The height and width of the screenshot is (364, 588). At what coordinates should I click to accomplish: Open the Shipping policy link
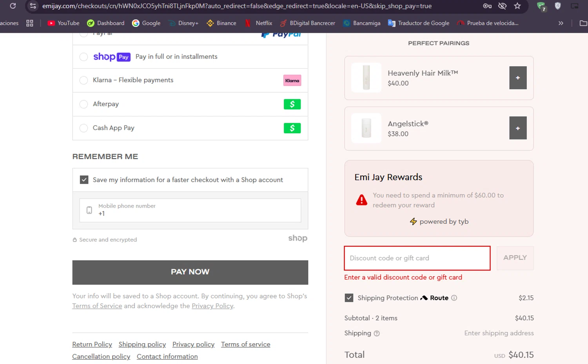coord(142,344)
